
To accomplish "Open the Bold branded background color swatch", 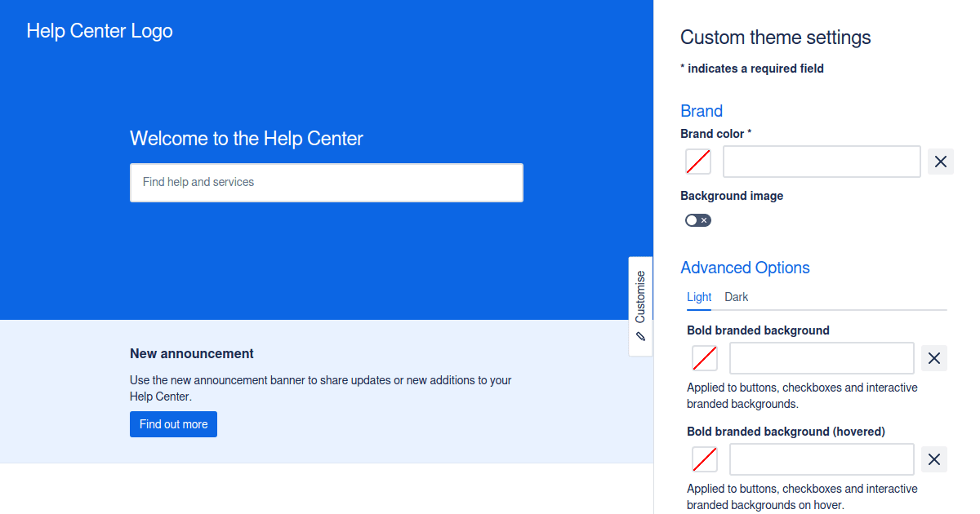I will click(704, 357).
